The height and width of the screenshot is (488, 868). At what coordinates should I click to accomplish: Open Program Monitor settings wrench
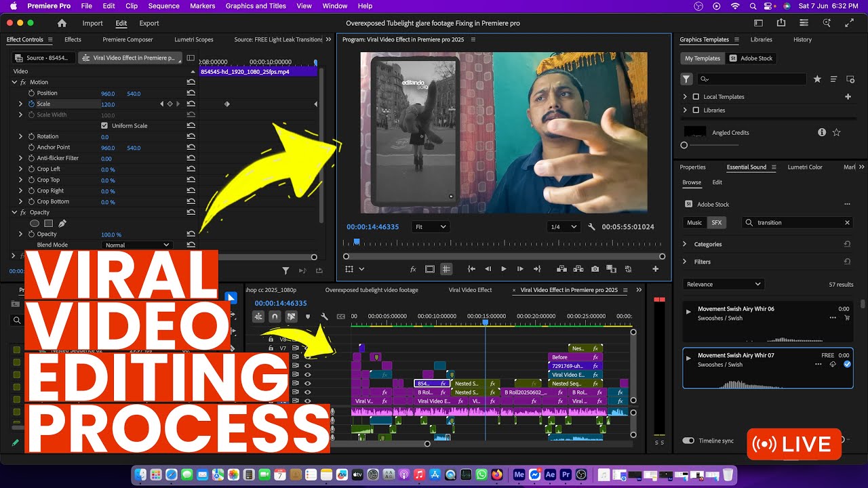[x=591, y=227]
